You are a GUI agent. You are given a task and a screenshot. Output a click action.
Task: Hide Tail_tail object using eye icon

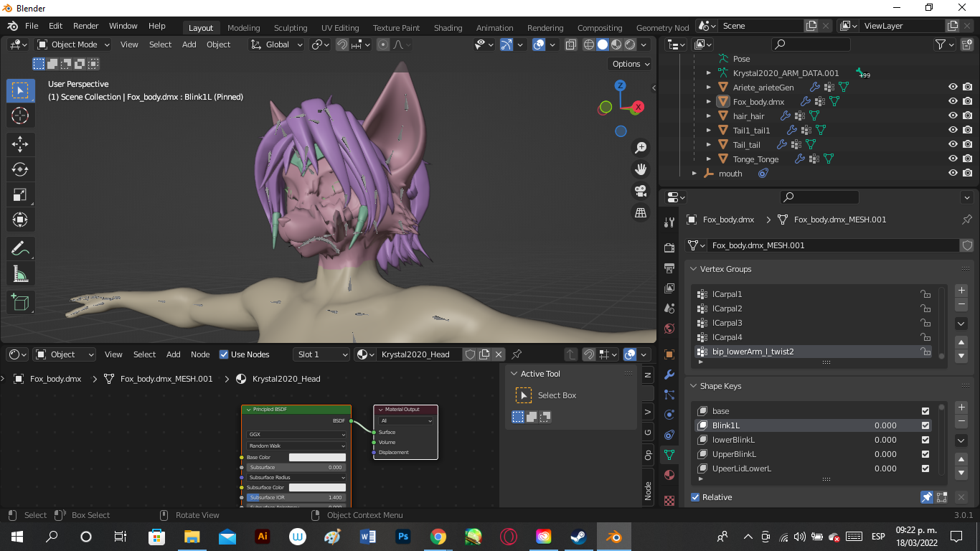point(953,144)
